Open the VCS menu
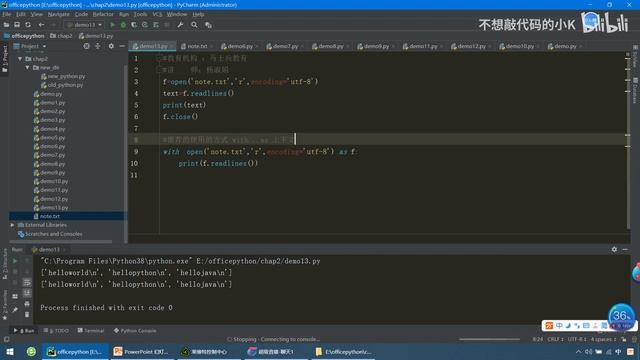Screen dimensions: 640x360 (157, 14)
